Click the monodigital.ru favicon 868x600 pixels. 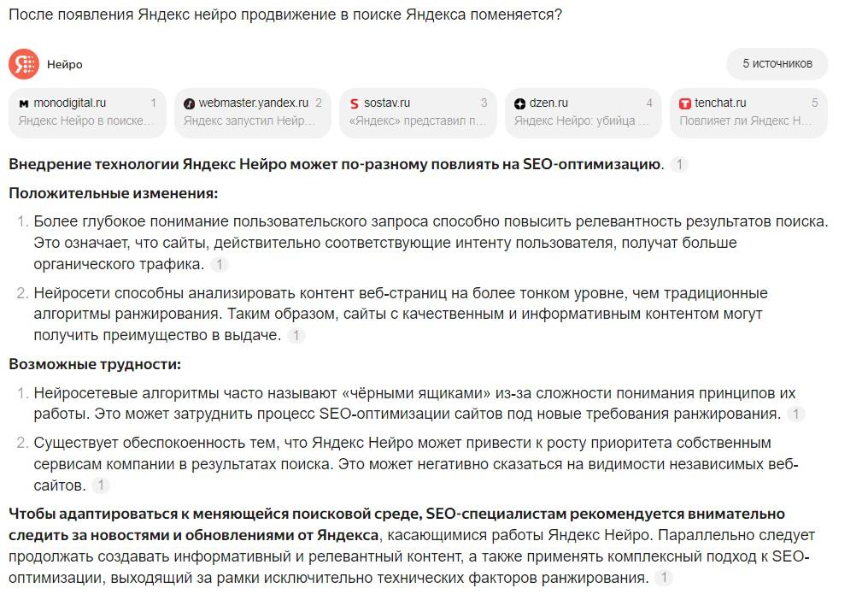tap(24, 103)
